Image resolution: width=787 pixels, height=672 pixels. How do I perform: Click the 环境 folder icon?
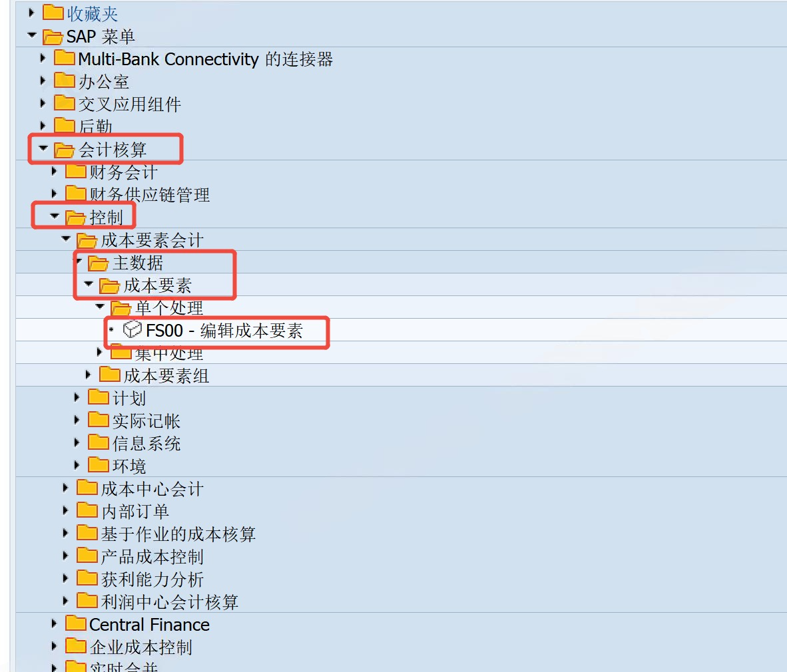pyautogui.click(x=99, y=464)
